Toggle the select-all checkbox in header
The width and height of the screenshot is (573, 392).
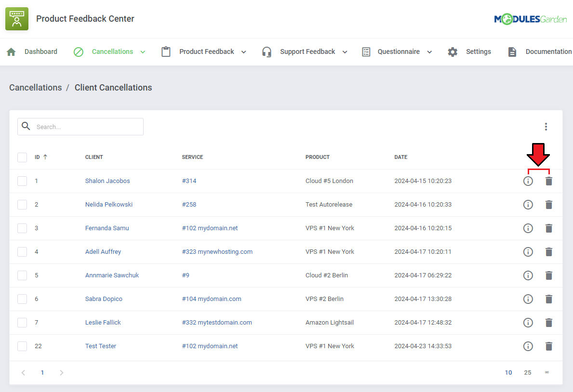click(x=22, y=157)
